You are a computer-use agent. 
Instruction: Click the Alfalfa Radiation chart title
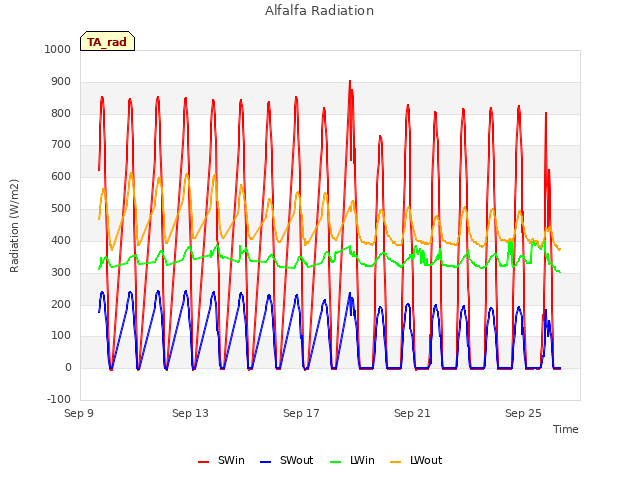pyautogui.click(x=319, y=11)
